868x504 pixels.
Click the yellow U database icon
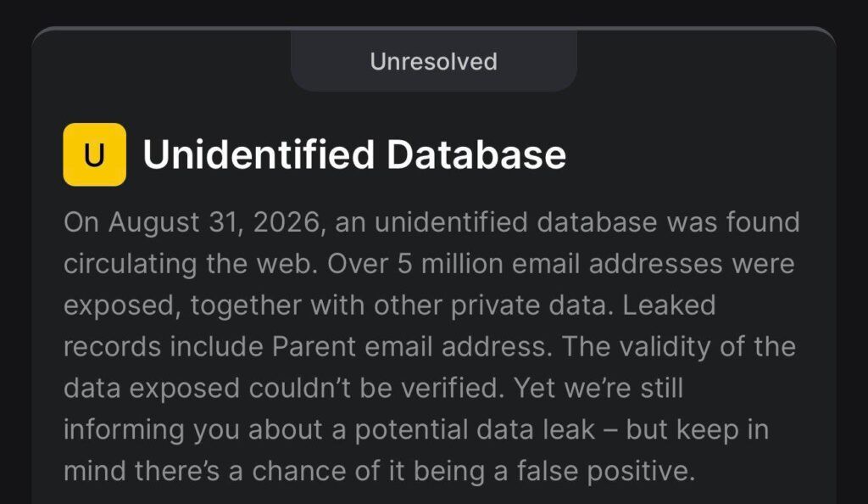pyautogui.click(x=95, y=154)
